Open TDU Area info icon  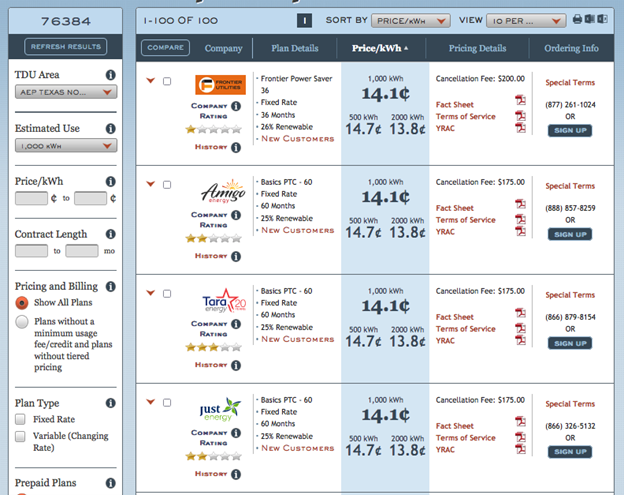[x=111, y=75]
